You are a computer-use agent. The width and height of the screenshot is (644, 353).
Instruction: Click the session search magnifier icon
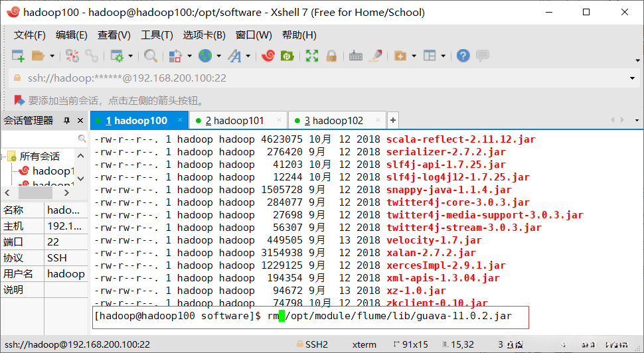point(82,139)
